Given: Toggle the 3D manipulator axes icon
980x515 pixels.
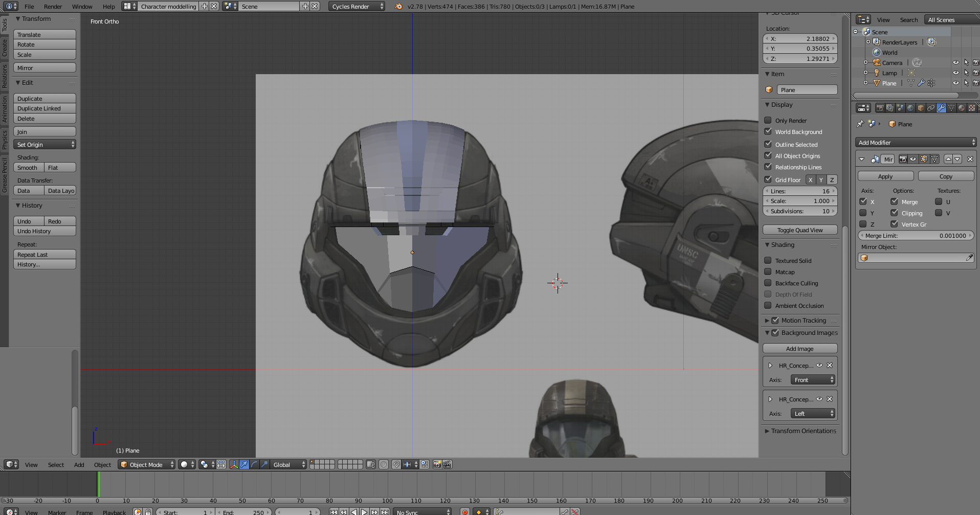Looking at the screenshot, I should point(234,464).
